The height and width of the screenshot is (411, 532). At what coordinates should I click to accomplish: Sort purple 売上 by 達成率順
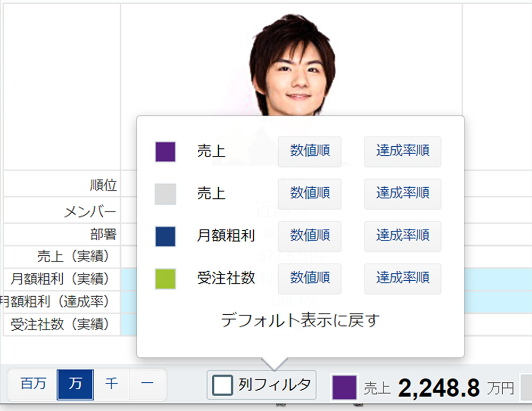pyautogui.click(x=402, y=152)
